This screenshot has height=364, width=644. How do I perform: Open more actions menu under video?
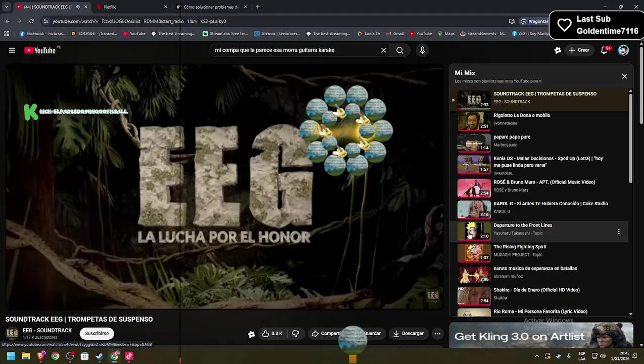(x=437, y=333)
